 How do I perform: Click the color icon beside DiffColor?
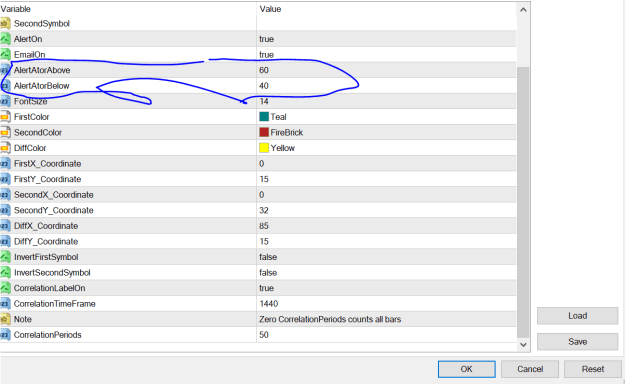point(5,148)
